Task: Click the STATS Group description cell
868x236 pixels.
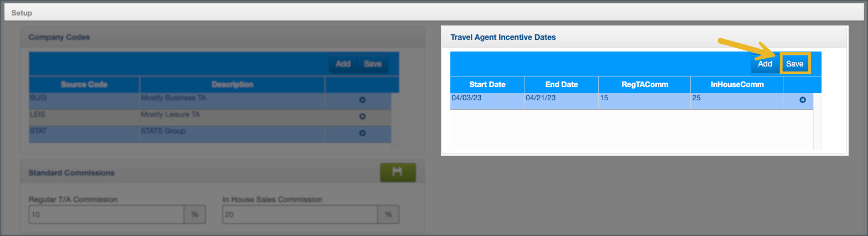Action: [232, 134]
